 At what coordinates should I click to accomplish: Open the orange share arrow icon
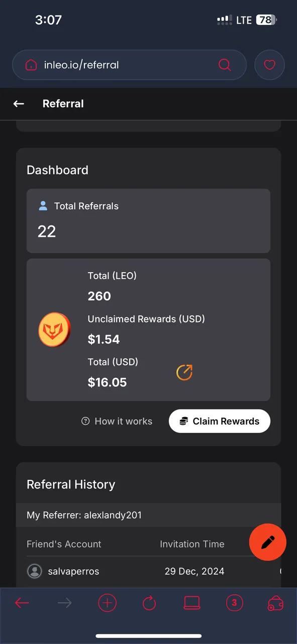pyautogui.click(x=184, y=372)
